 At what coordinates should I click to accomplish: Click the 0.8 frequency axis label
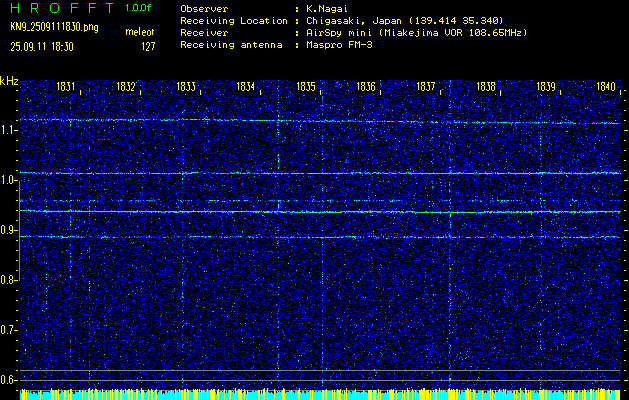[8, 280]
